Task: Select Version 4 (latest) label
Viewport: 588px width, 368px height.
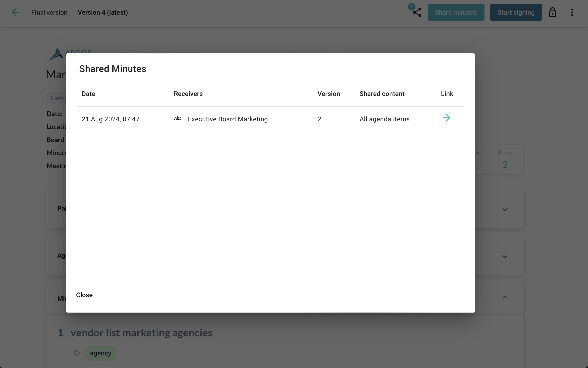Action: coord(103,12)
